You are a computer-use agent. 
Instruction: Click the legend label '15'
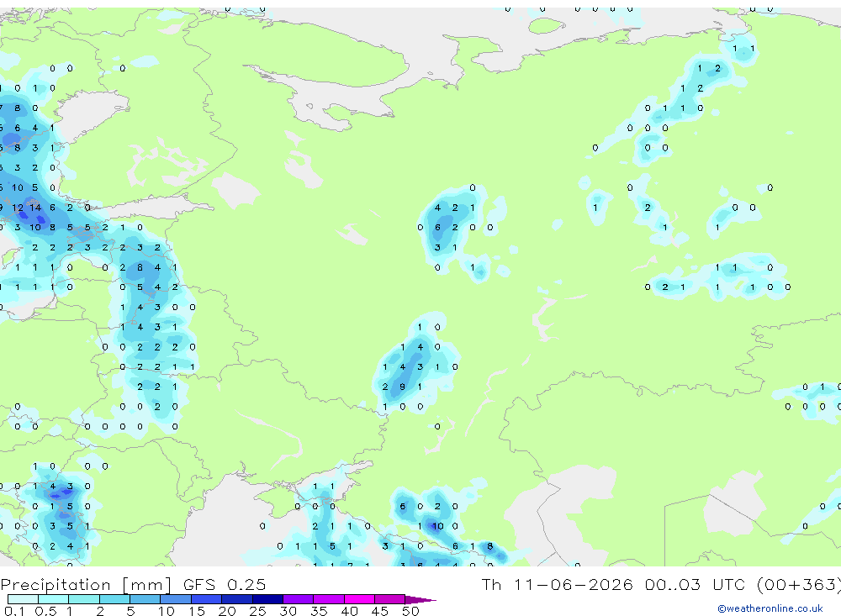pyautogui.click(x=196, y=611)
